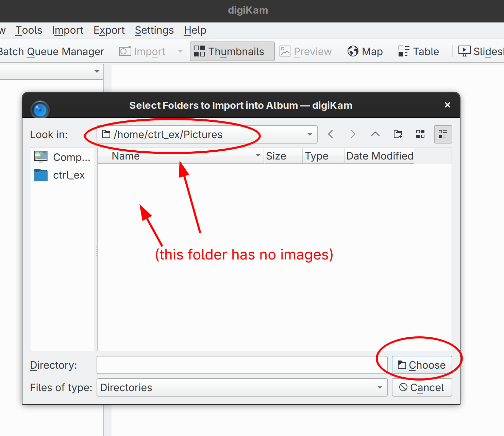Screen dimensions: 504x436
Task: Go to parent directory using up arrow
Action: (x=375, y=134)
